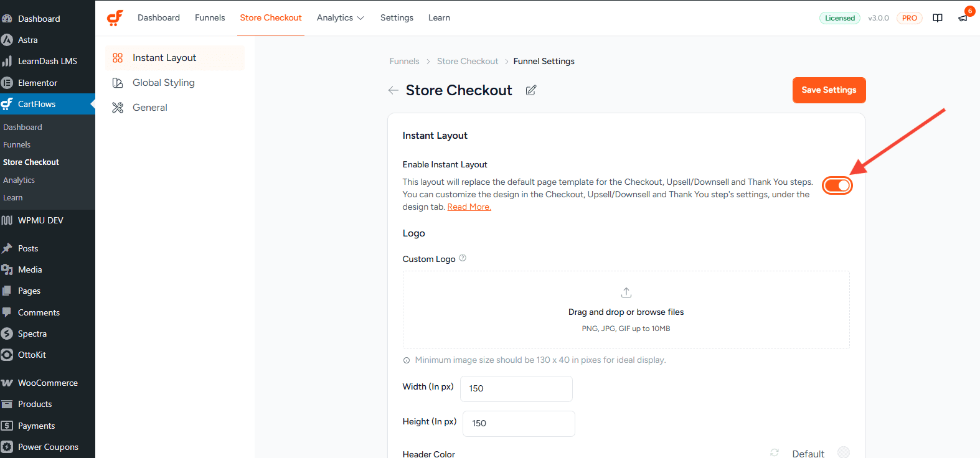
Task: Click the Save Settings button
Action: click(x=829, y=90)
